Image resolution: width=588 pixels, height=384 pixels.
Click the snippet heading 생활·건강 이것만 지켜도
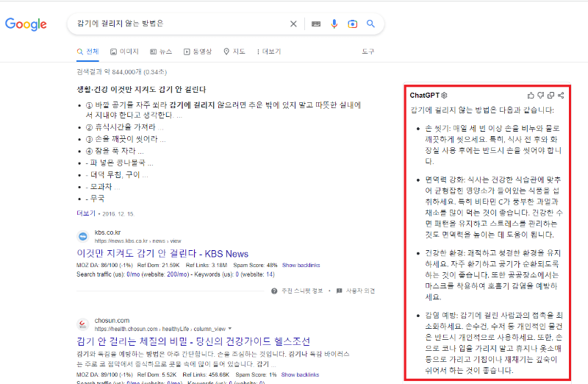pyautogui.click(x=141, y=89)
